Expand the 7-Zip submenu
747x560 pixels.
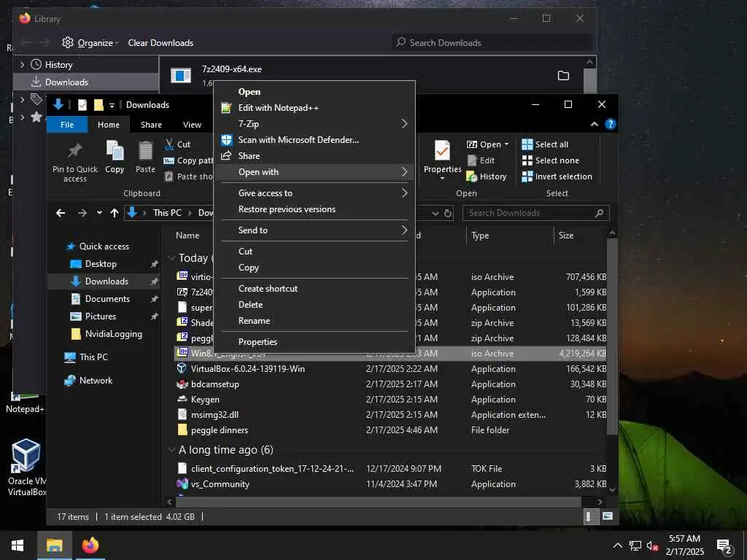(x=404, y=124)
